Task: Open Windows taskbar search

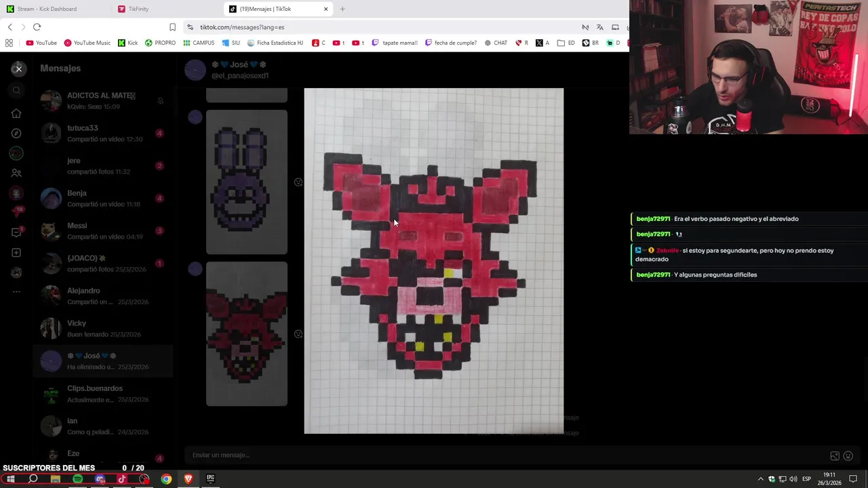Action: pos(33,479)
